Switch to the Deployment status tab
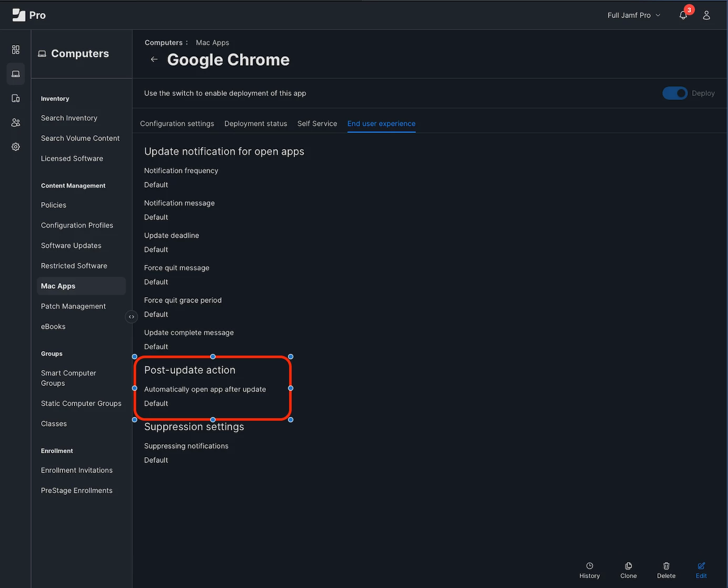The image size is (728, 588). click(x=255, y=124)
